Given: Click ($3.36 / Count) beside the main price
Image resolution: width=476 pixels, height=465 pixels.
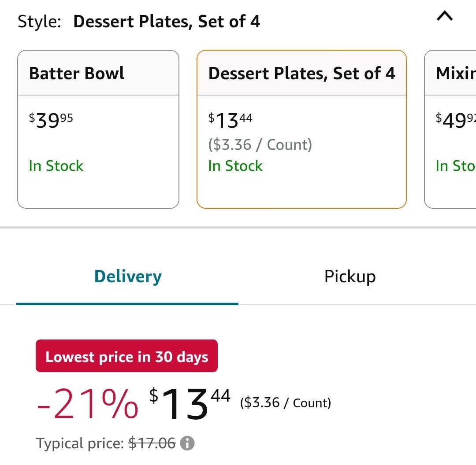Looking at the screenshot, I should click(285, 403).
